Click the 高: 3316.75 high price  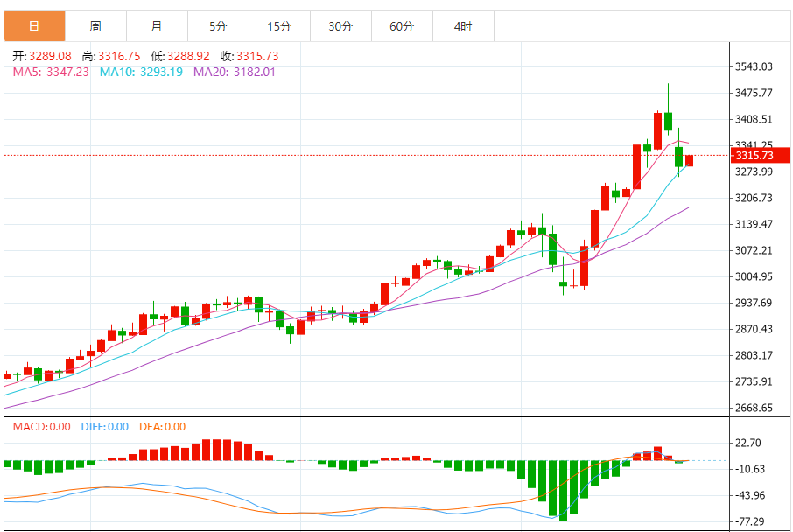[111, 56]
